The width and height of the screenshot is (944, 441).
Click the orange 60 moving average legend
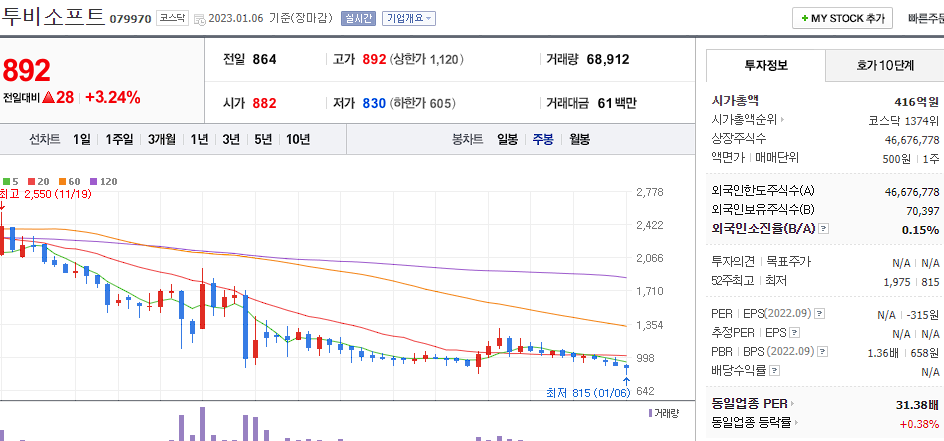(x=69, y=181)
